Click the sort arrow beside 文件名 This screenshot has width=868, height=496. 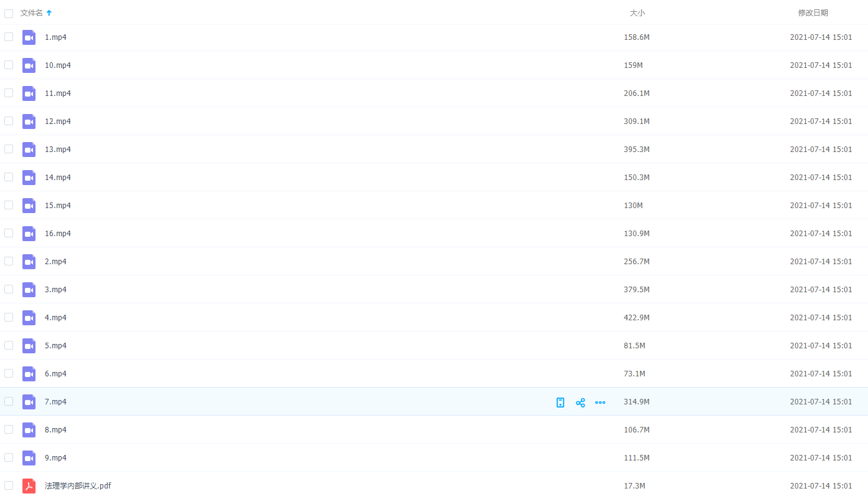click(x=49, y=13)
